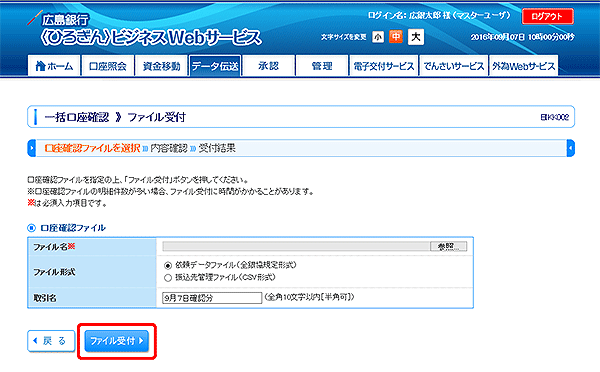This screenshot has width=600, height=372.
Task: Click the ファイル名 file path field
Action: point(296,246)
